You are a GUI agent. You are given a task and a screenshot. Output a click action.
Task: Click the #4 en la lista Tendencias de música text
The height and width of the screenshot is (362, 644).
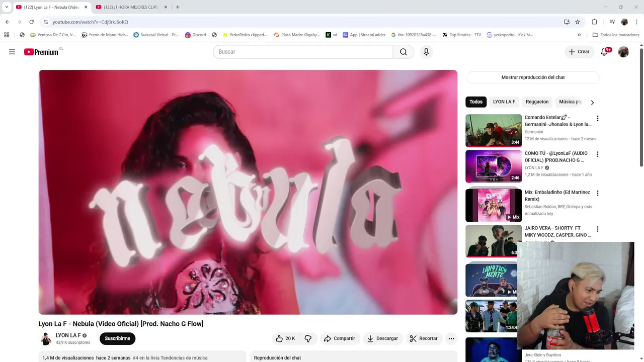coord(170,358)
